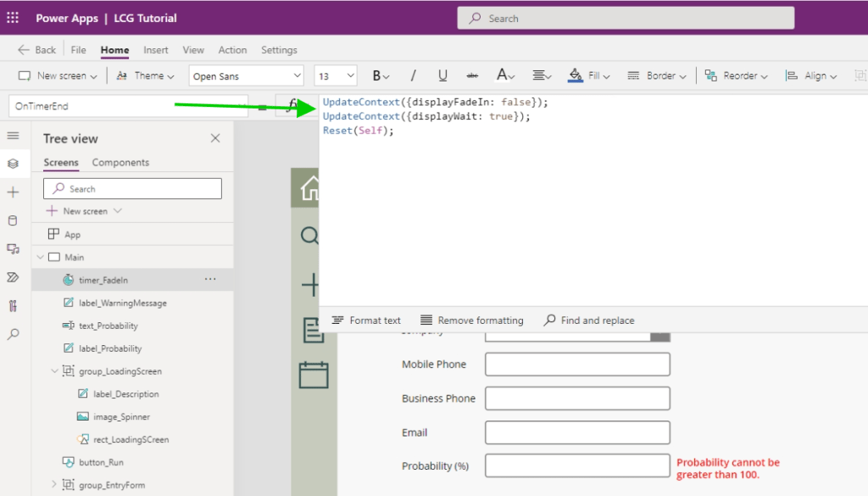
Task: Close the Tree view panel
Action: pos(215,138)
